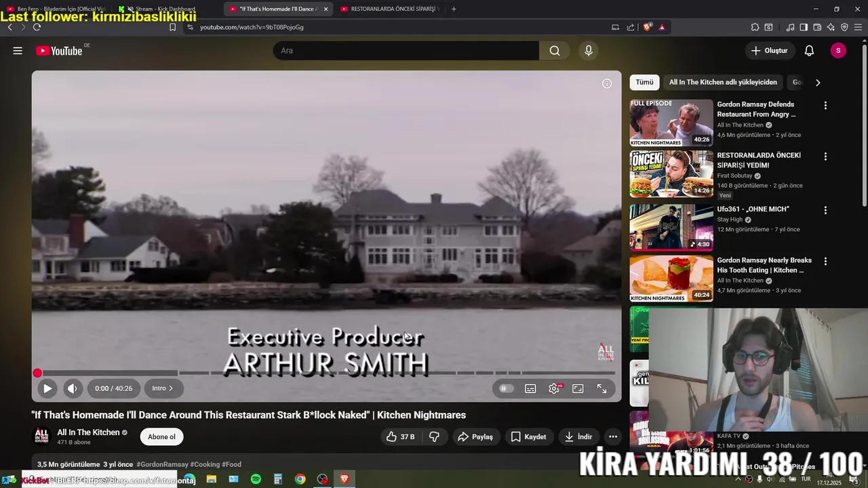Viewport: 868px width, 488px height.
Task: Open the RESTORANLARDA ÖNCEKİ SİPARİŞİ YEDİM! video title
Action: pos(759,160)
